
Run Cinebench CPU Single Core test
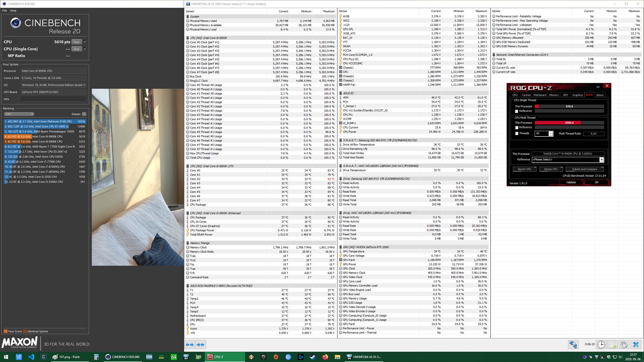point(76,49)
